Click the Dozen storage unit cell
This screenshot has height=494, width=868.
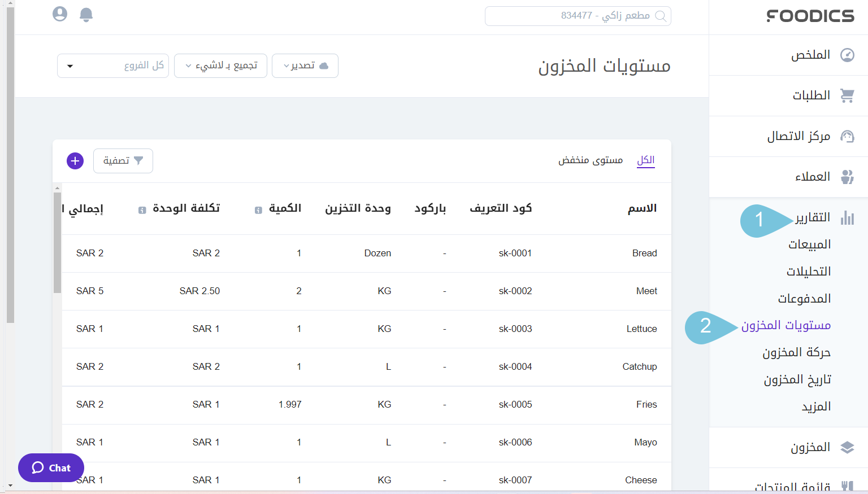[x=377, y=253]
